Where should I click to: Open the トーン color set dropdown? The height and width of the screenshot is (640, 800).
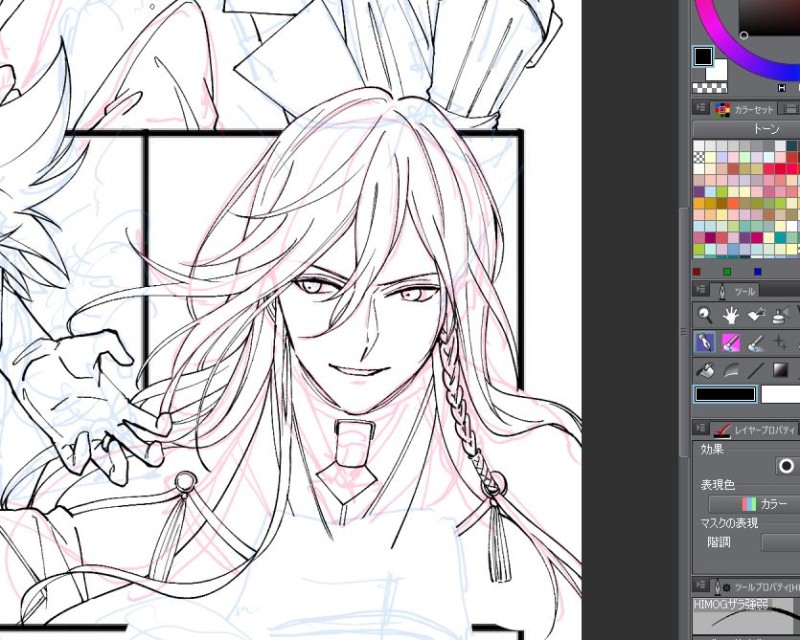746,129
